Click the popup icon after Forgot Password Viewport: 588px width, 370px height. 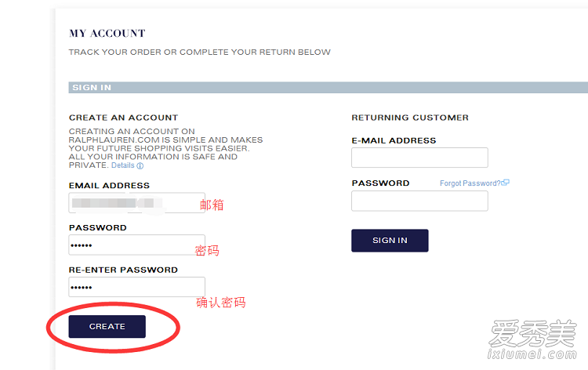(506, 183)
